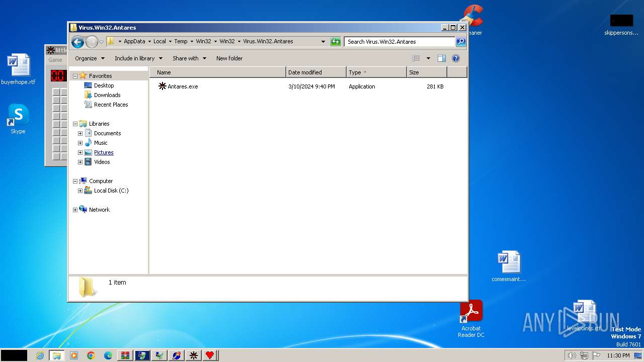Click the search magnifier icon
644x362 pixels.
pos(461,42)
